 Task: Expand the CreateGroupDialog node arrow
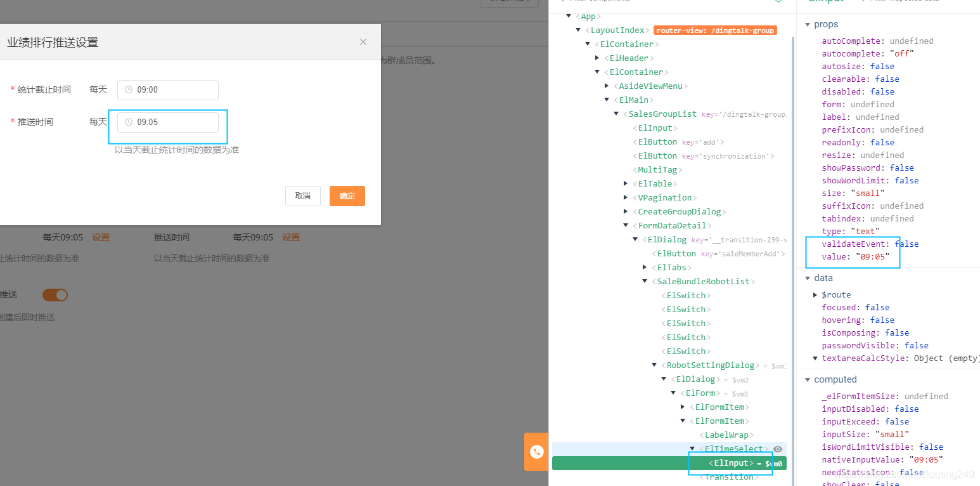(626, 212)
